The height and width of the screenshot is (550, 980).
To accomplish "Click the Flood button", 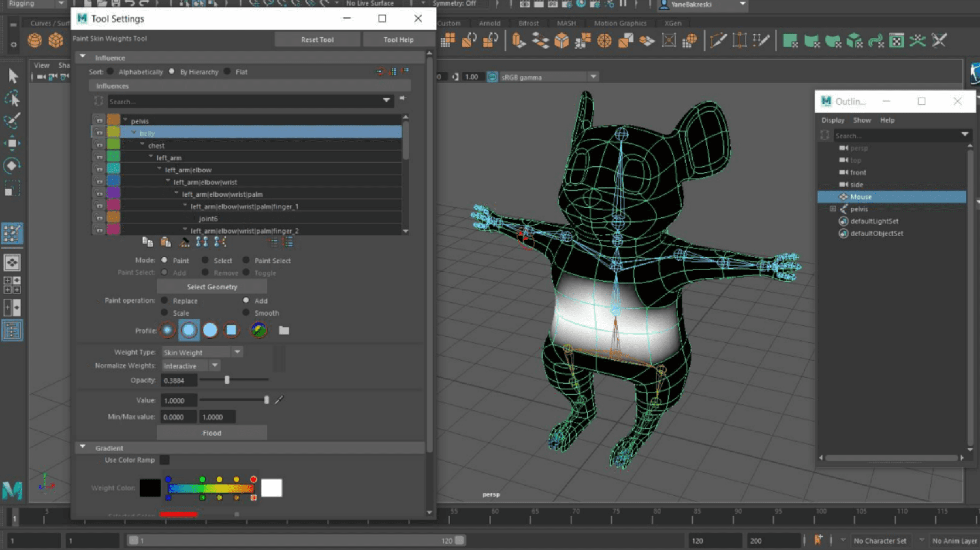I will click(212, 433).
